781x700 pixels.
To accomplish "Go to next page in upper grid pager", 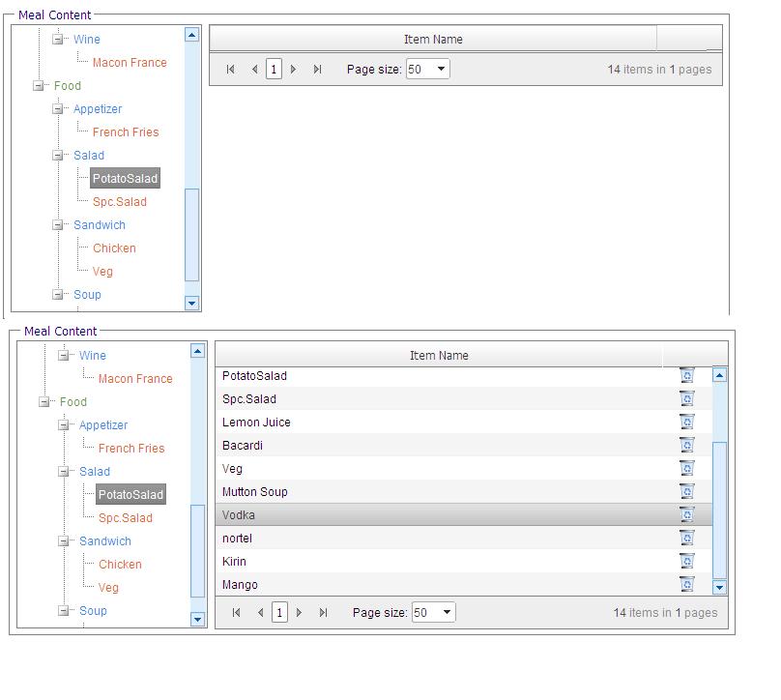I will tap(294, 70).
